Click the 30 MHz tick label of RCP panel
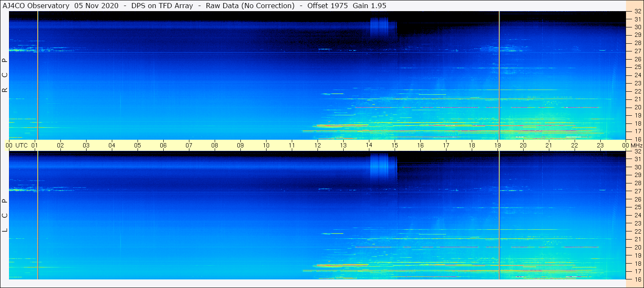The image size is (644, 288). [638, 27]
